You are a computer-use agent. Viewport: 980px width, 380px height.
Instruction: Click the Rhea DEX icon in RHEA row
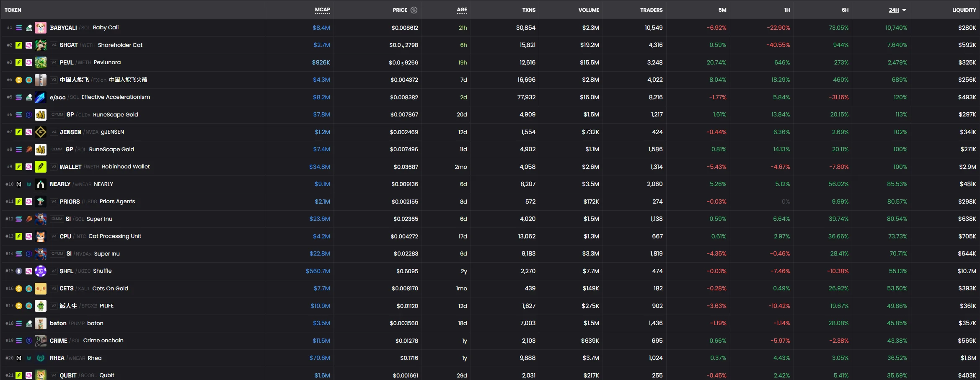click(x=29, y=358)
